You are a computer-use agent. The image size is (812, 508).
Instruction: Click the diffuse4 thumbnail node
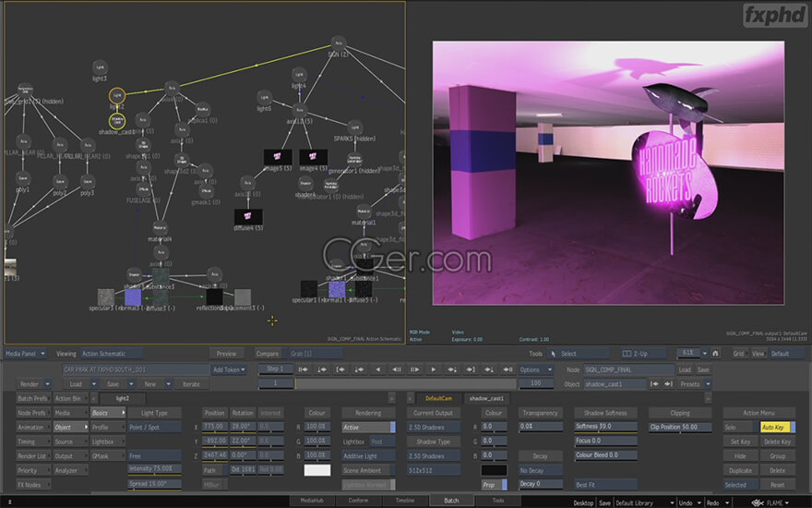248,217
